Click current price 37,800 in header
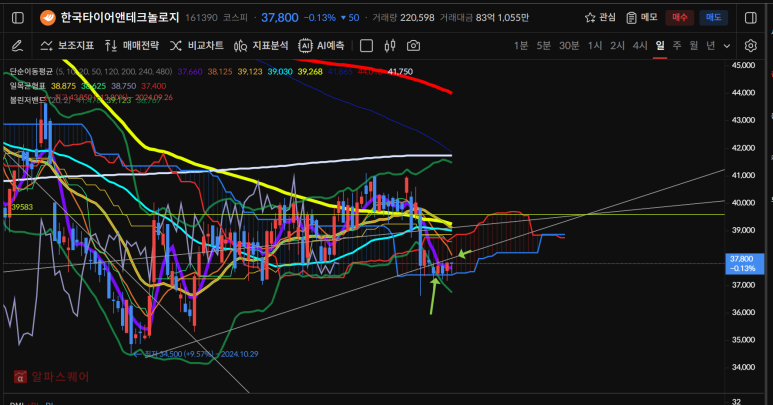Screen dimensions: 773x405 click(280, 18)
